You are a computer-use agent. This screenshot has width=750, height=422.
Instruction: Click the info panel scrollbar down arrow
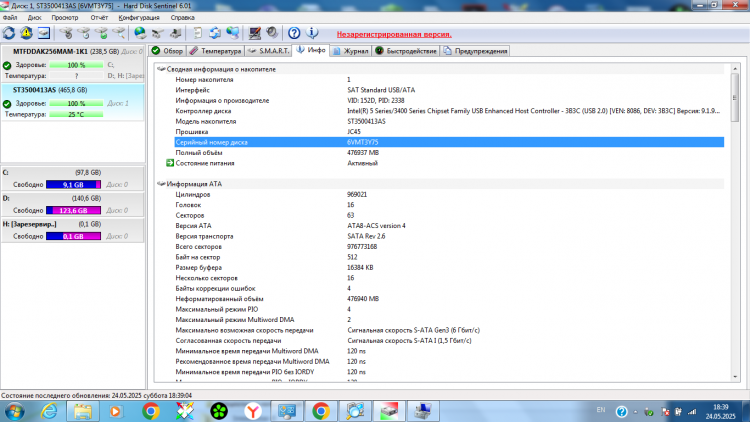(x=735, y=377)
